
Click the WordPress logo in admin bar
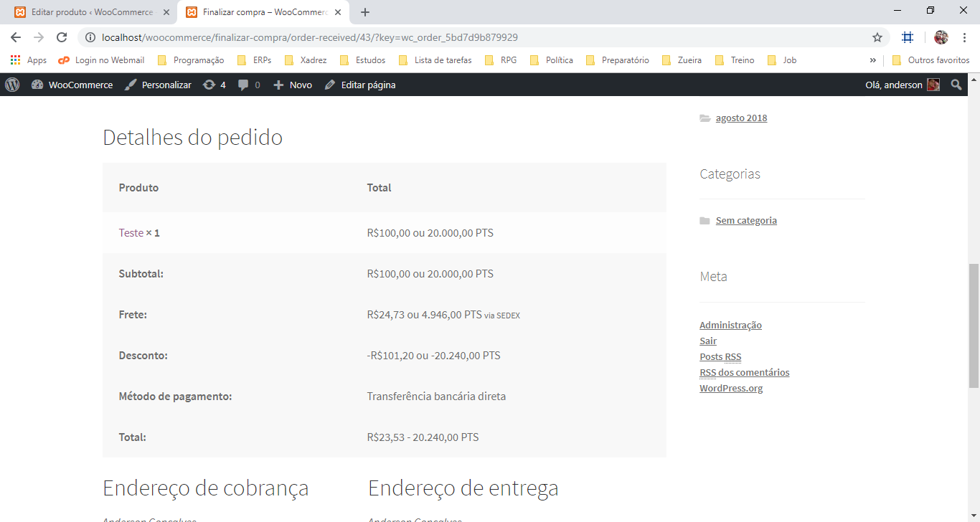12,85
